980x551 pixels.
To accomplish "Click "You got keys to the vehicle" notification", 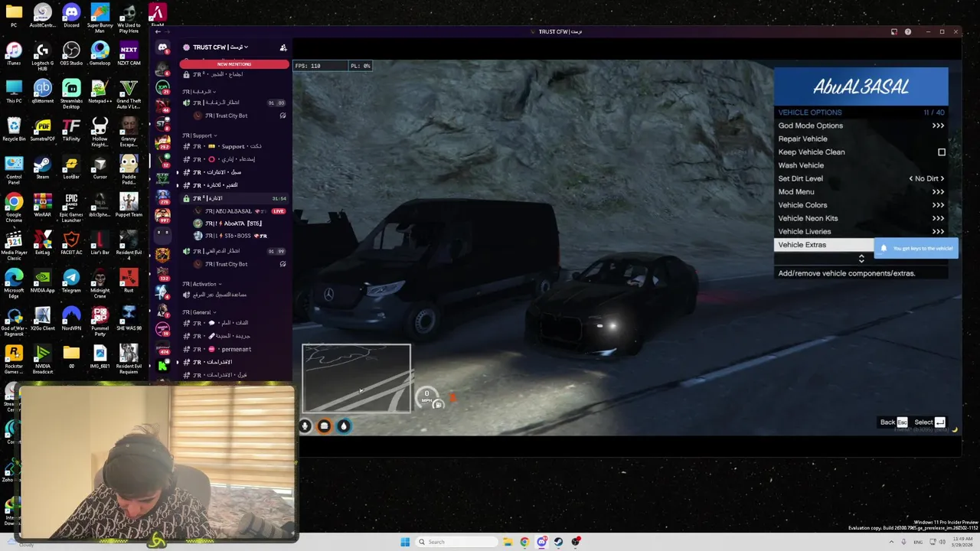I will [x=916, y=248].
